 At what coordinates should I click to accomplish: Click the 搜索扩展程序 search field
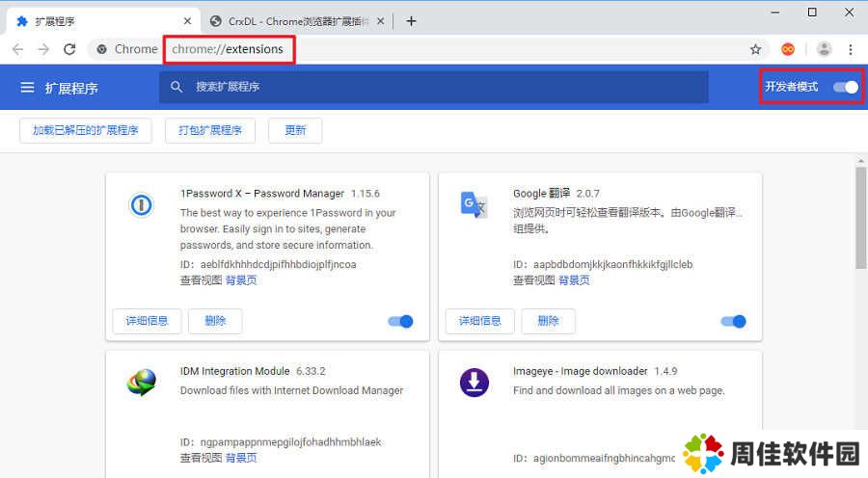[x=434, y=87]
